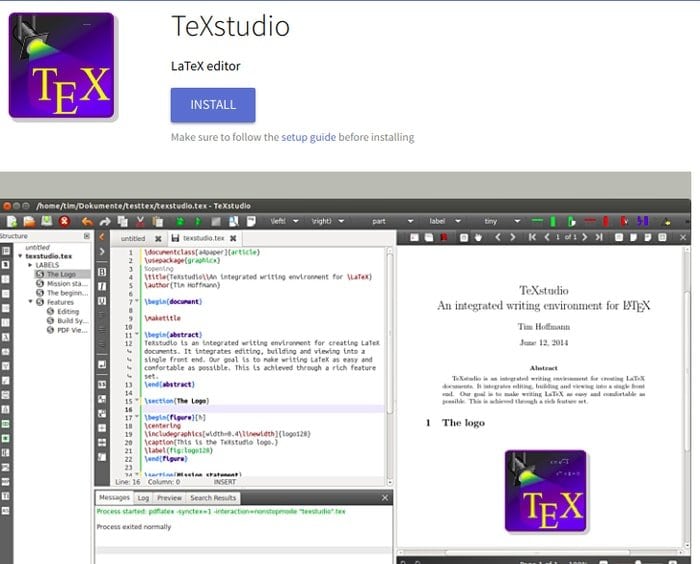Viewport: 700px width, 564px height.
Task: Select Mission sta... section in structure
Action: (x=62, y=284)
